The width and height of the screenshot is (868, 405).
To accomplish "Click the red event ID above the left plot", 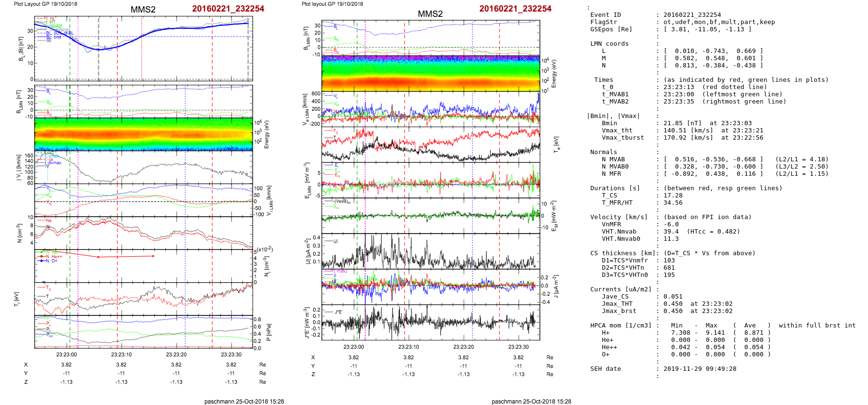I will click(228, 9).
